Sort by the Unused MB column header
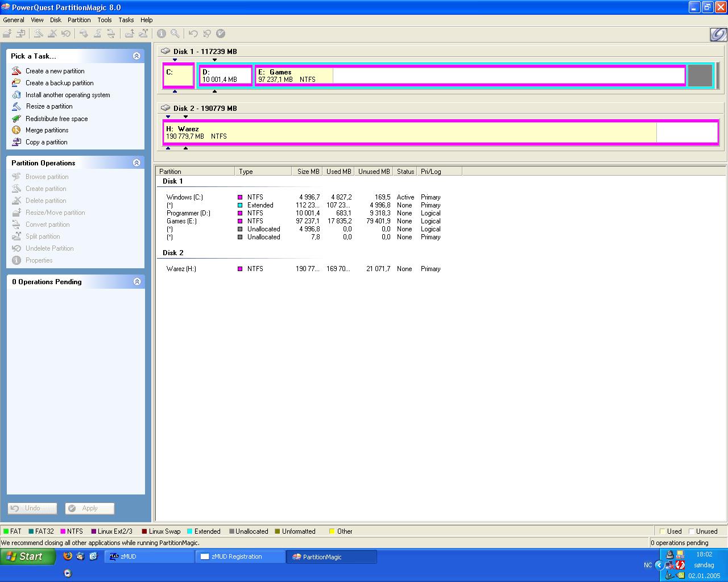 pyautogui.click(x=374, y=171)
